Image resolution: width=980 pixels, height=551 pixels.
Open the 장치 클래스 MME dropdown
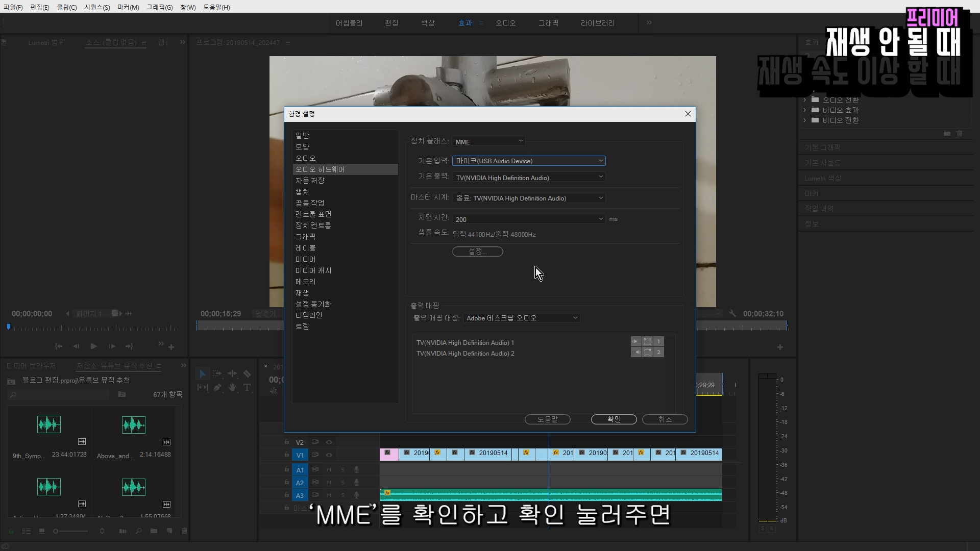point(488,141)
